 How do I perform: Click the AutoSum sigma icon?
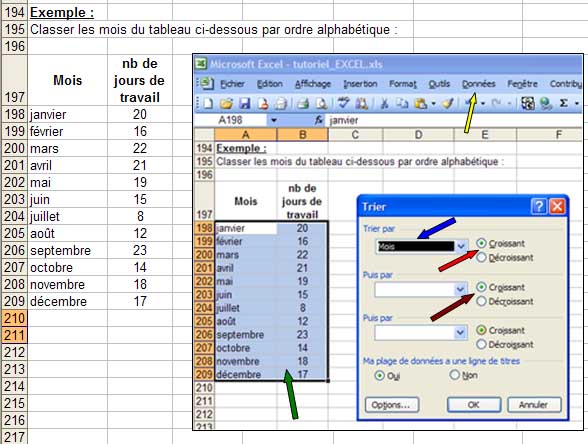(564, 103)
